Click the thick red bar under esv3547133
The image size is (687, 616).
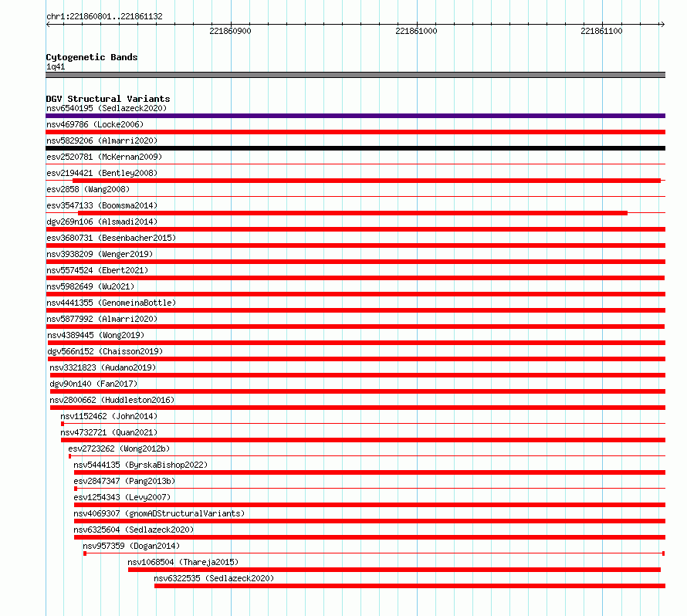353,213
